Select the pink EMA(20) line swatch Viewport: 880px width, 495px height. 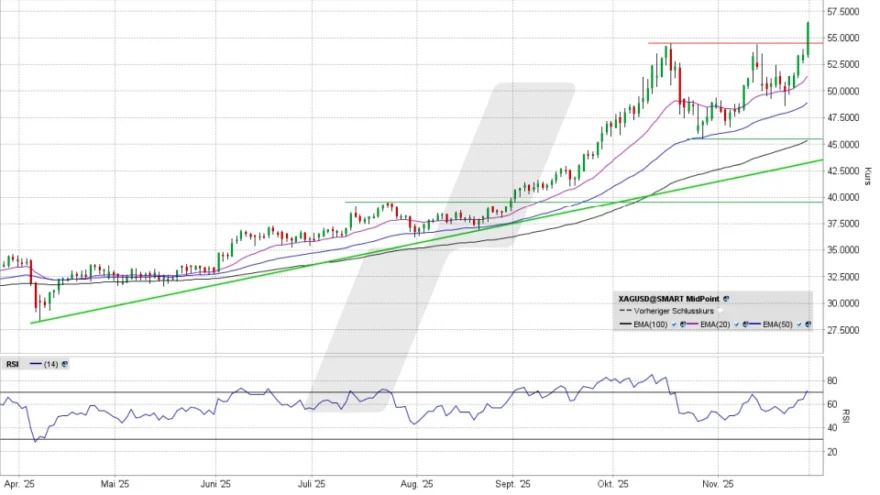[x=692, y=324]
